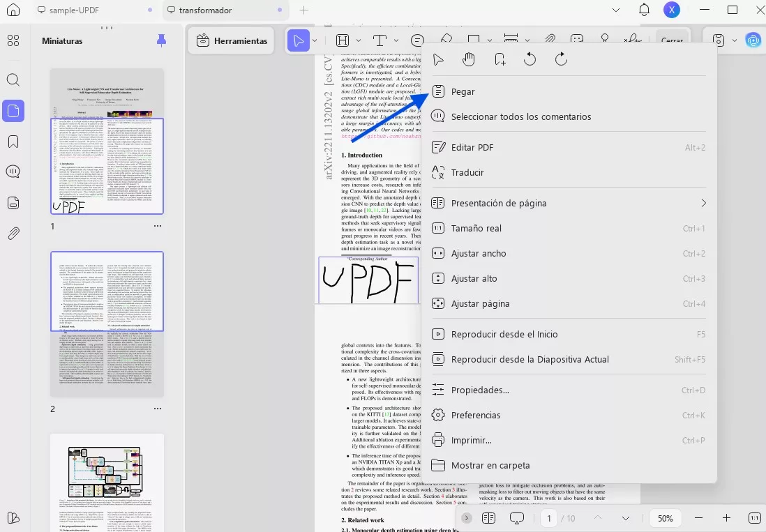Select the sticky note tool

[417, 40]
